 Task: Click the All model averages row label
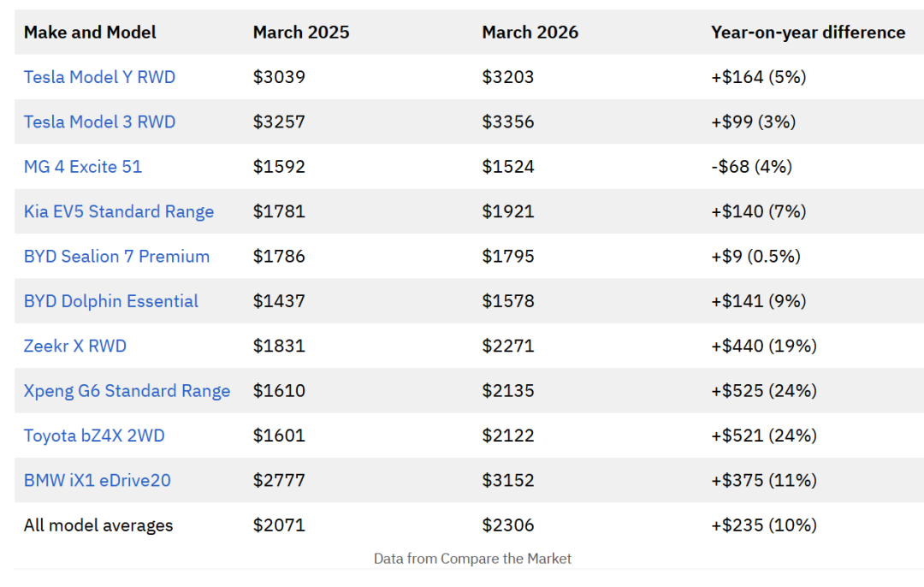[98, 525]
